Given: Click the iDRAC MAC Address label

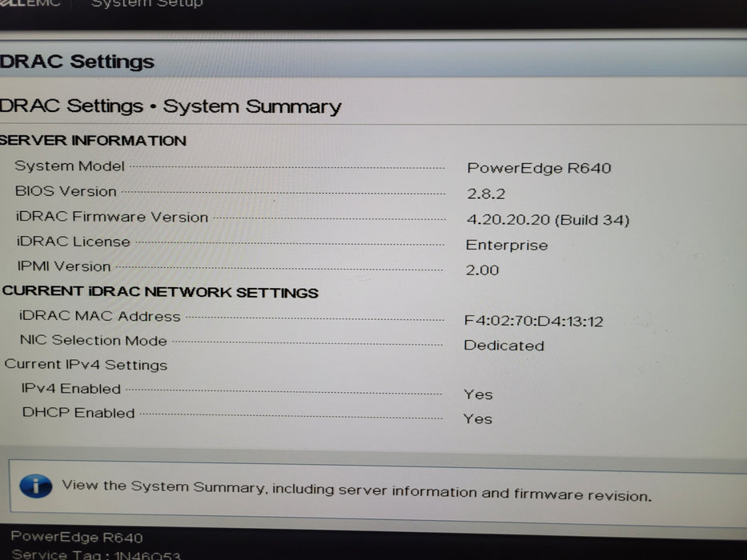Looking at the screenshot, I should pyautogui.click(x=99, y=316).
